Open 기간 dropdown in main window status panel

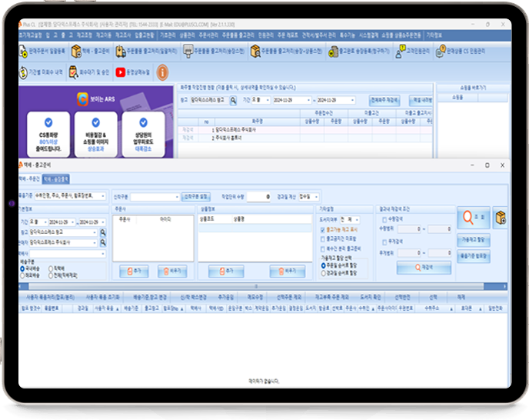tap(268, 100)
